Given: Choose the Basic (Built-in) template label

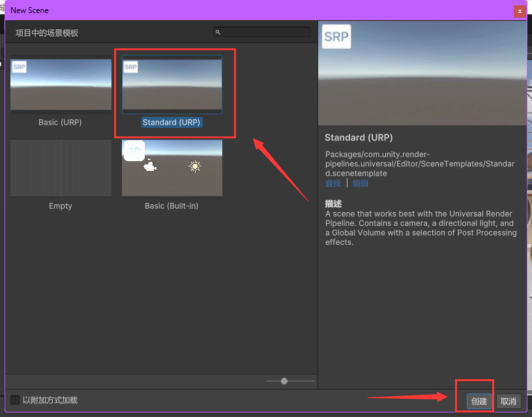Looking at the screenshot, I should (171, 206).
